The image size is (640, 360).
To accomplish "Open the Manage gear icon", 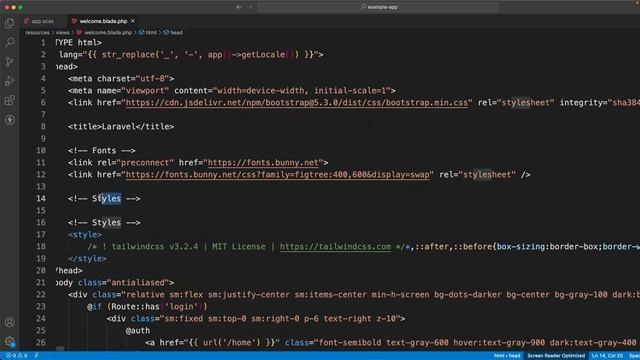I will [x=9, y=341].
